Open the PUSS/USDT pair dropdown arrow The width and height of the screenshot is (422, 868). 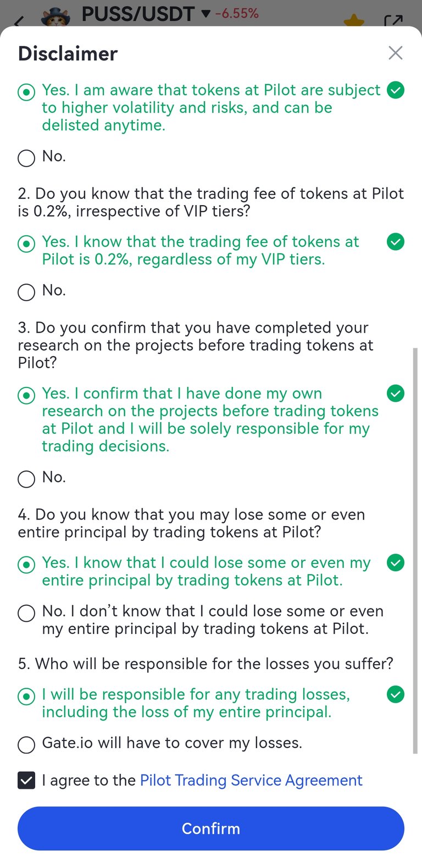click(206, 14)
